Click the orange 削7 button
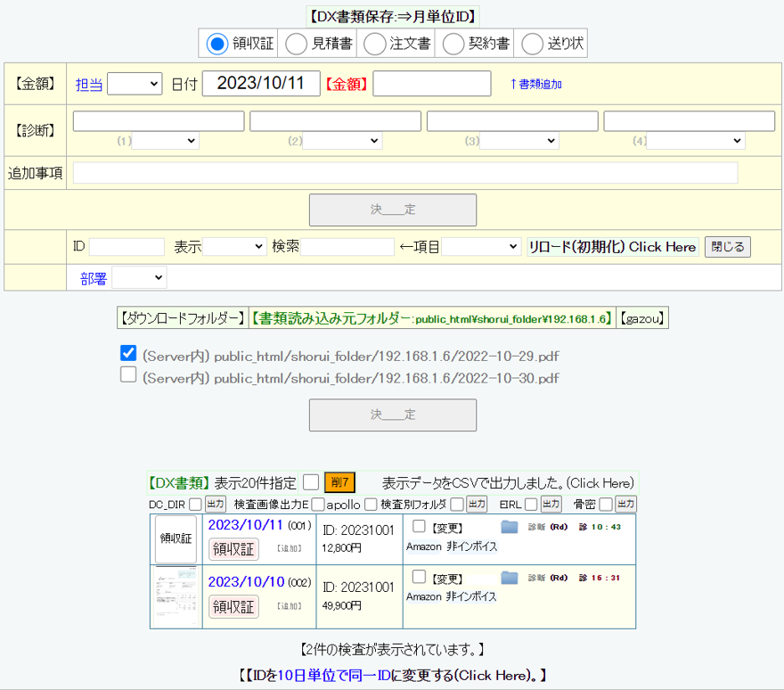 339,482
